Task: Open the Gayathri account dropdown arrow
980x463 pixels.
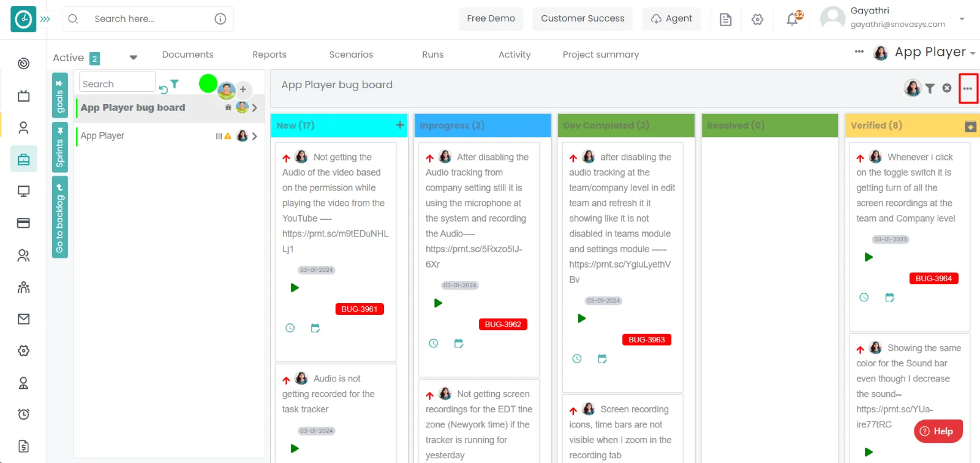Action: click(962, 19)
